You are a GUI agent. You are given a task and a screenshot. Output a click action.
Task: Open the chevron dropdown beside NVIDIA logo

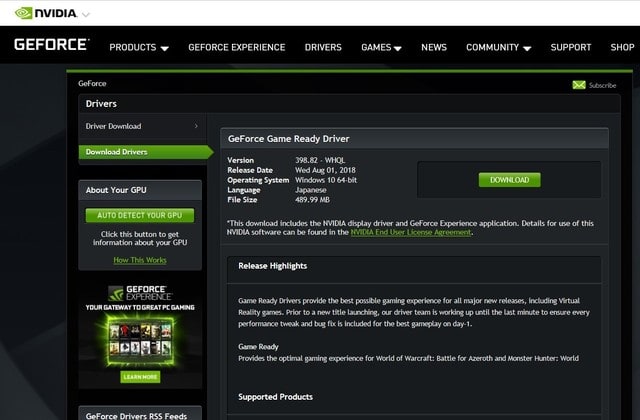86,15
